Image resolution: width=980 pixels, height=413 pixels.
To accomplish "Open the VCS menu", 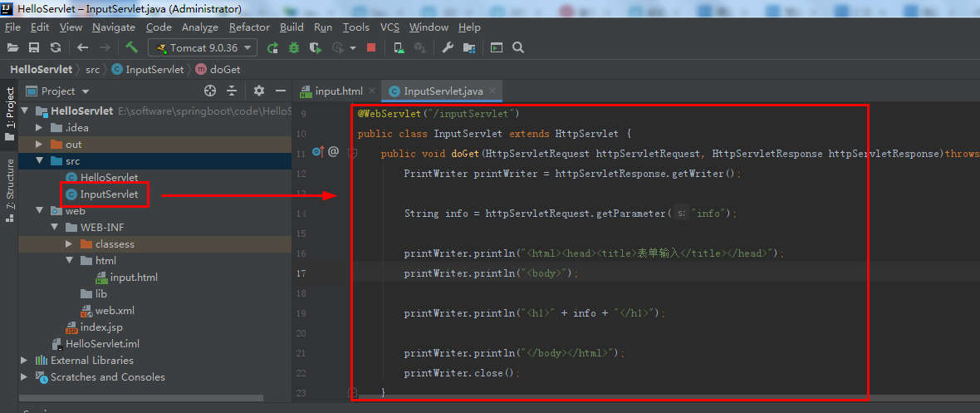I will tap(392, 27).
